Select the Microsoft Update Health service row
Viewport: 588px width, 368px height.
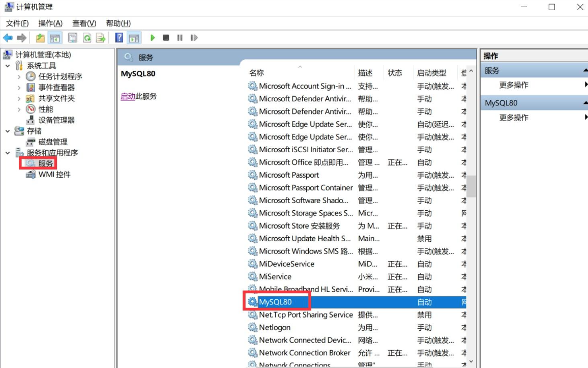click(356, 238)
